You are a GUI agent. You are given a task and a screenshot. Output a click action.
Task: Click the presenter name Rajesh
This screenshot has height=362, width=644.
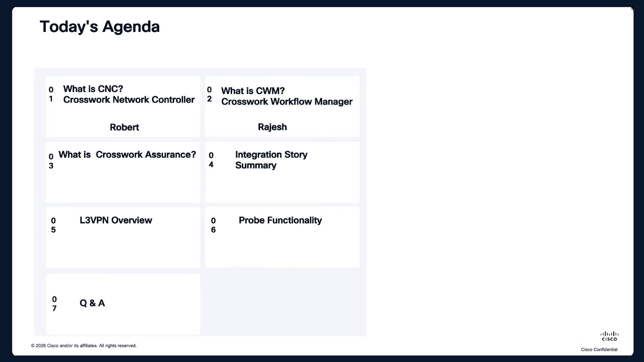click(272, 127)
